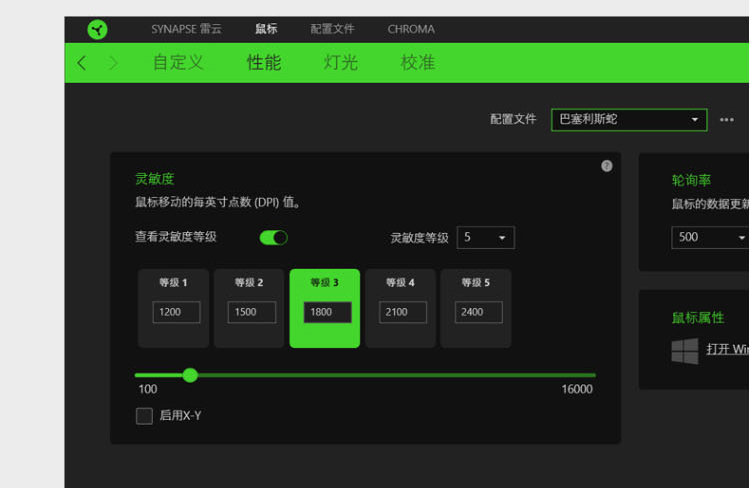Open the SYNAPSE 雷云 top menu
The width and height of the screenshot is (750, 488).
187,29
